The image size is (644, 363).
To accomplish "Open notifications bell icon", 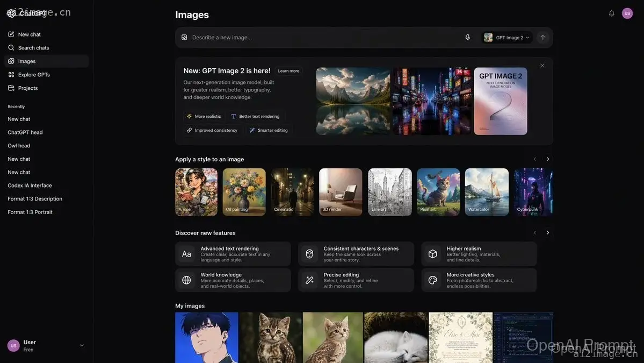I will pos(612,13).
